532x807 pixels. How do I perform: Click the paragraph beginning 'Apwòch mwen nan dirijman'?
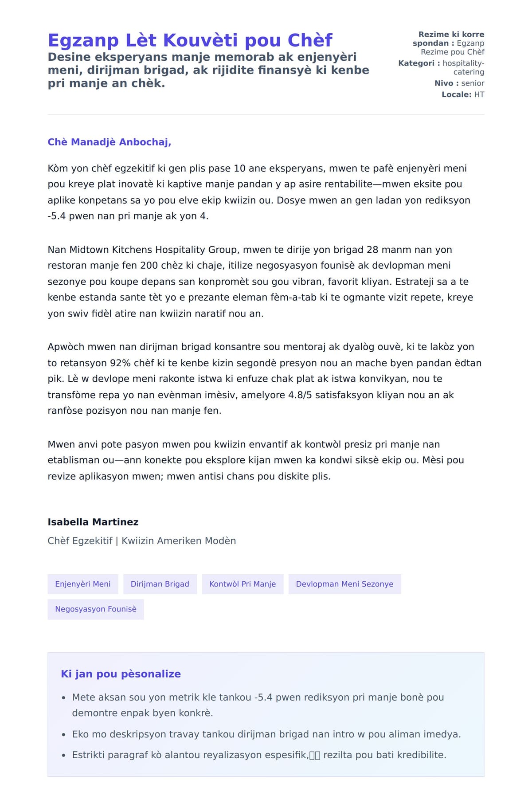264,379
